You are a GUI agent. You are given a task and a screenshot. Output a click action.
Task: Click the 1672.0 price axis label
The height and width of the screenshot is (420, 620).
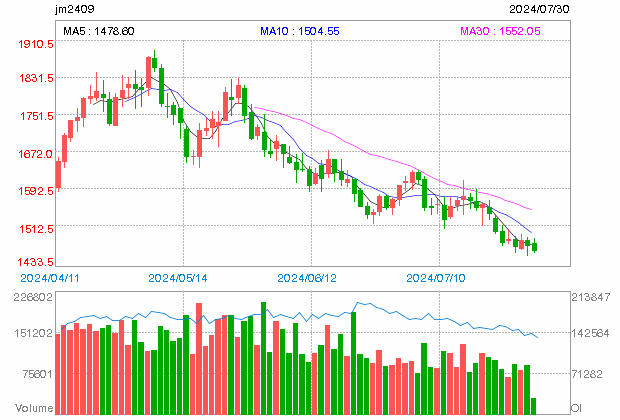pos(35,153)
